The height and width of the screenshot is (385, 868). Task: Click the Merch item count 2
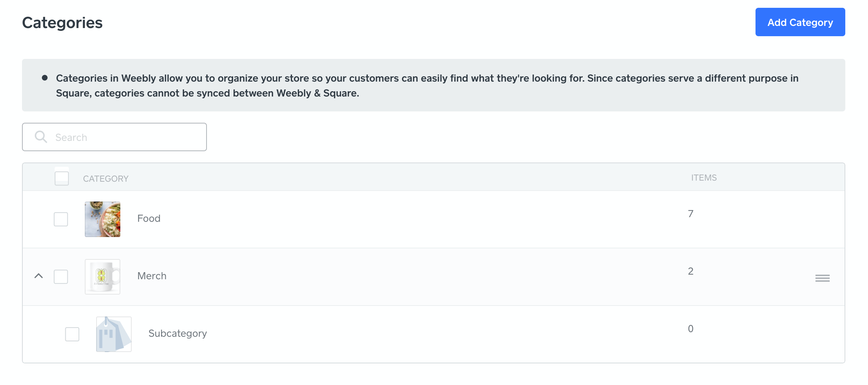(691, 271)
